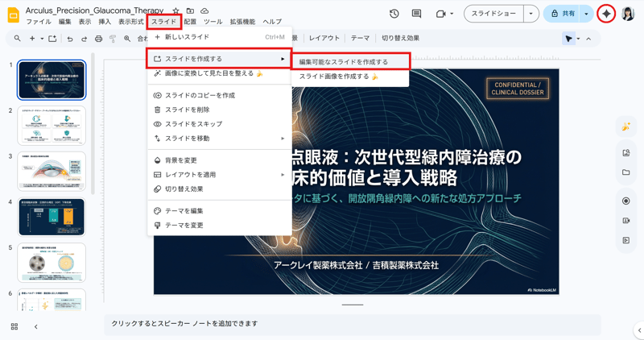Open the share options dropdown arrow

[586, 14]
